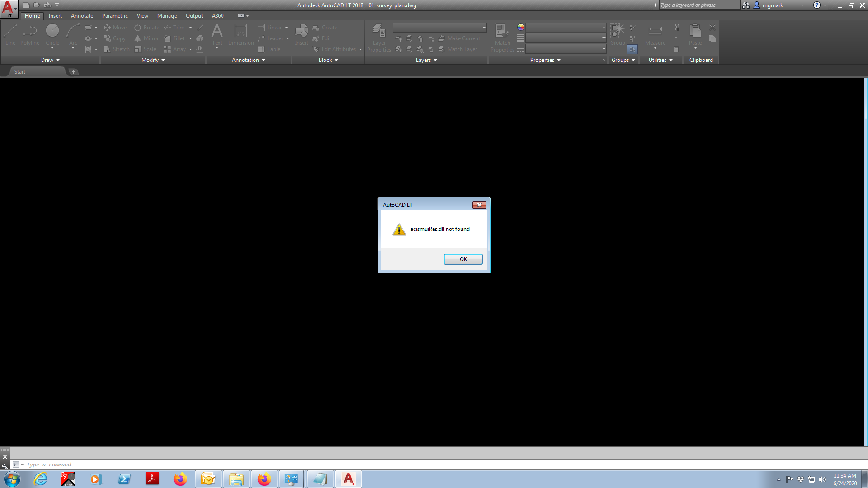
Task: Click the Plot icon in quick access toolbar
Action: [47, 5]
